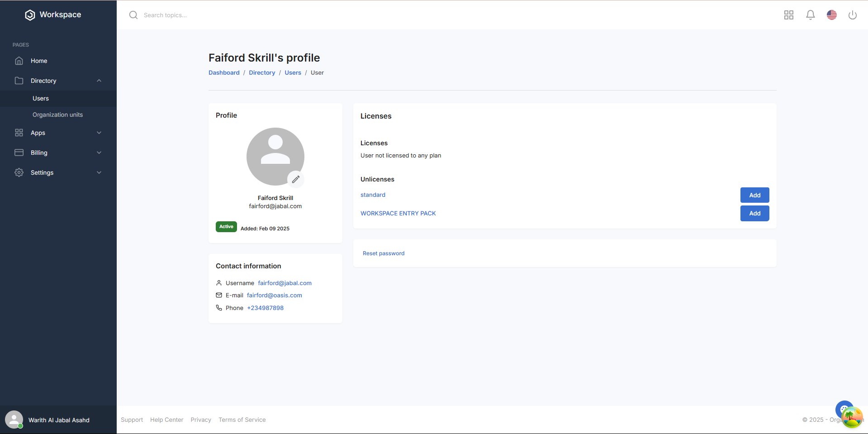This screenshot has width=868, height=434.
Task: Go to Home in the sidebar
Action: pos(39,61)
